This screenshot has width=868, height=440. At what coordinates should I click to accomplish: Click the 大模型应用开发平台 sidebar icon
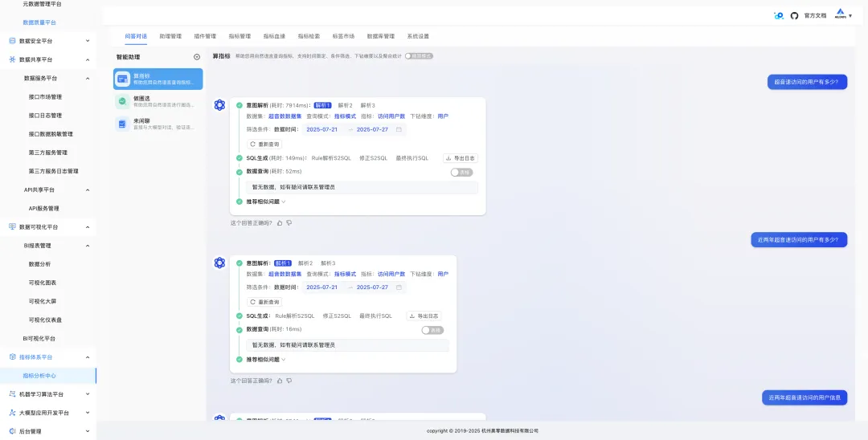click(x=12, y=413)
